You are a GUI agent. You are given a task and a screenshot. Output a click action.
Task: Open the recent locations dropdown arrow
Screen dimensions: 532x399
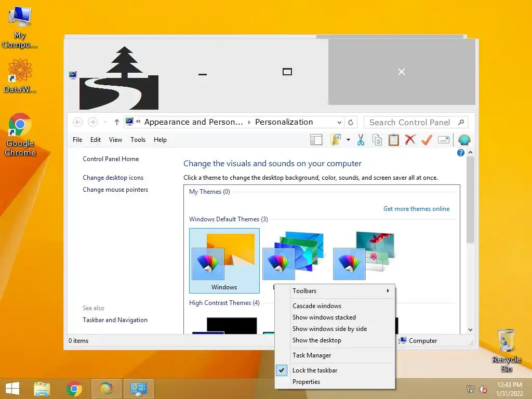tap(105, 122)
